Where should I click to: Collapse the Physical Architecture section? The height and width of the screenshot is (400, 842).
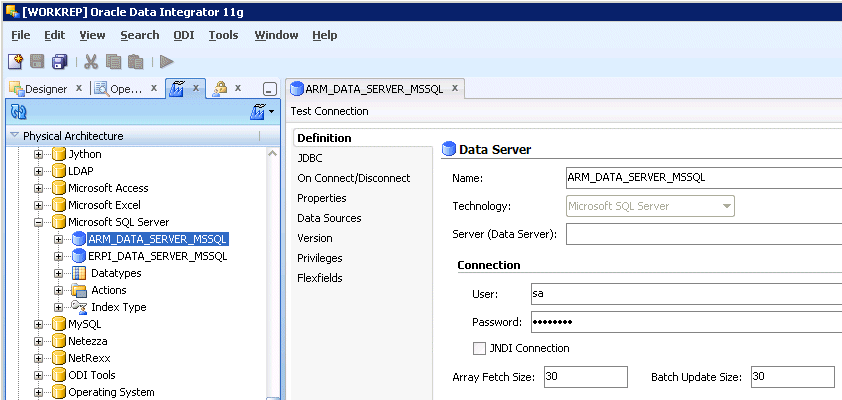tap(14, 136)
